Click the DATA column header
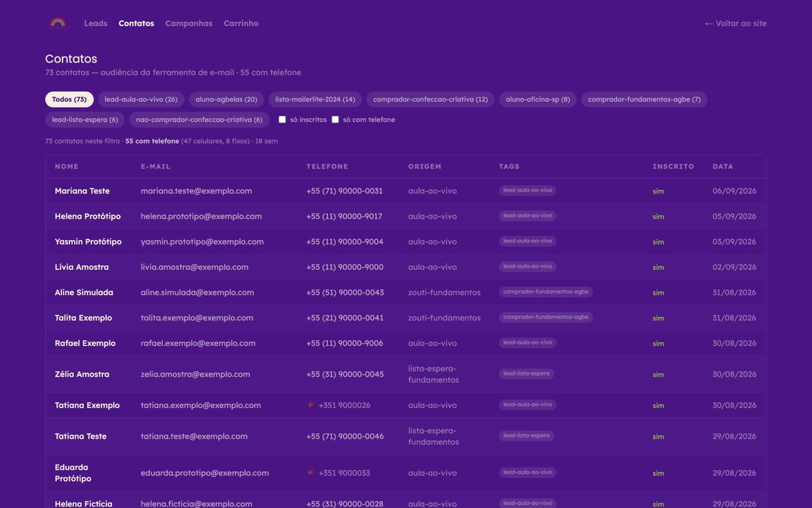Screen dimensions: 812x508 click(x=723, y=167)
